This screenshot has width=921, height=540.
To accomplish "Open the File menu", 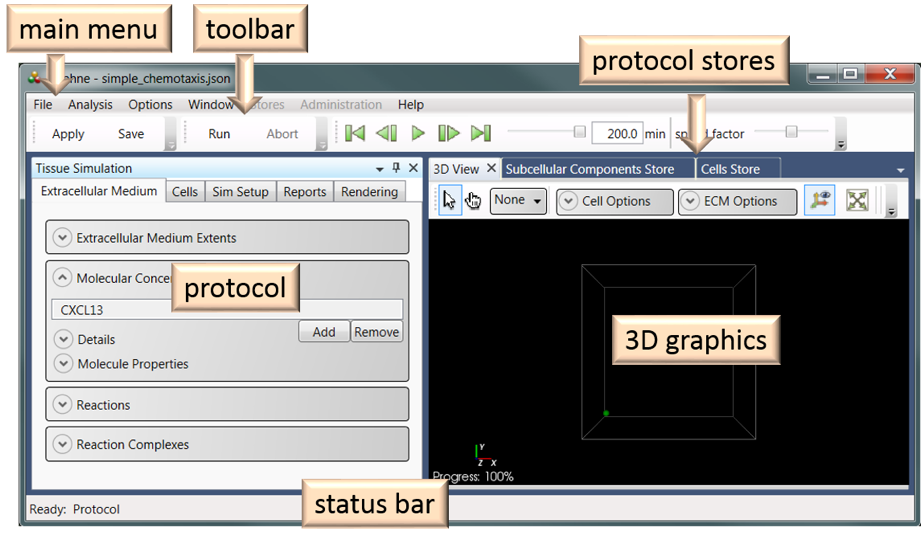I will (43, 105).
